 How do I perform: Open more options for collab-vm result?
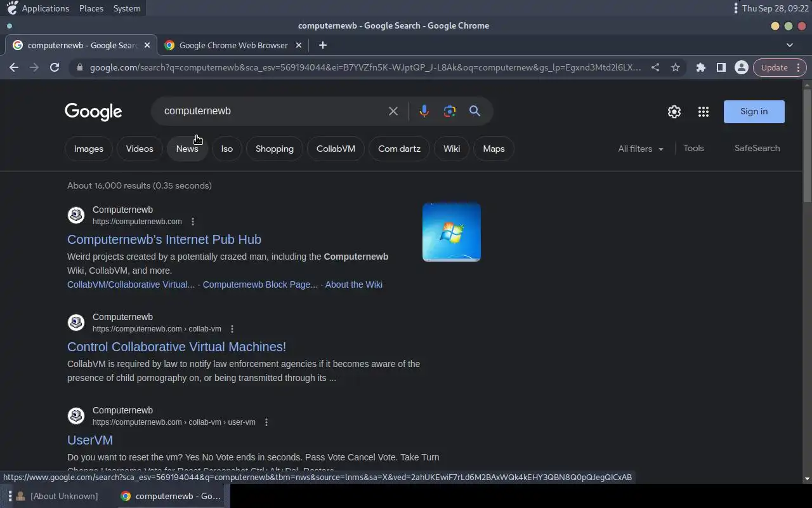[x=232, y=329]
